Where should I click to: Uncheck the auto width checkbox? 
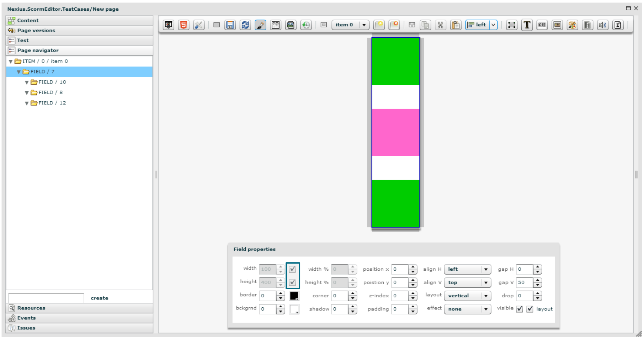292,269
